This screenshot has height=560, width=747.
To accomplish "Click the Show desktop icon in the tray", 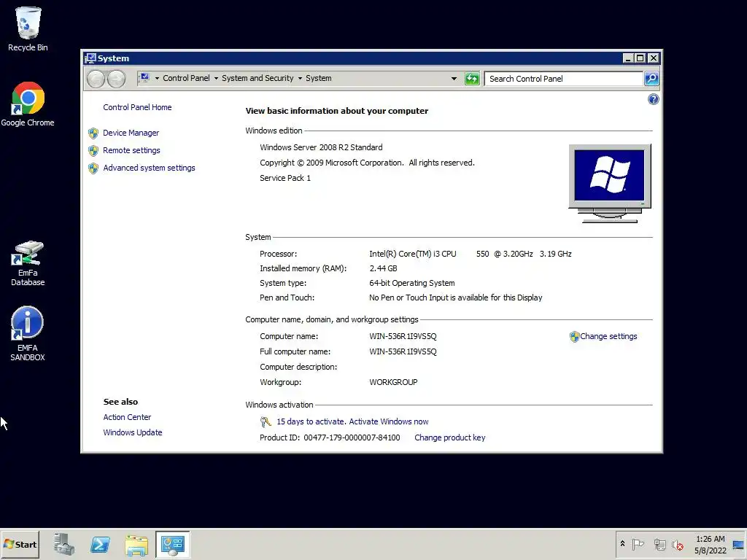I will (738, 544).
